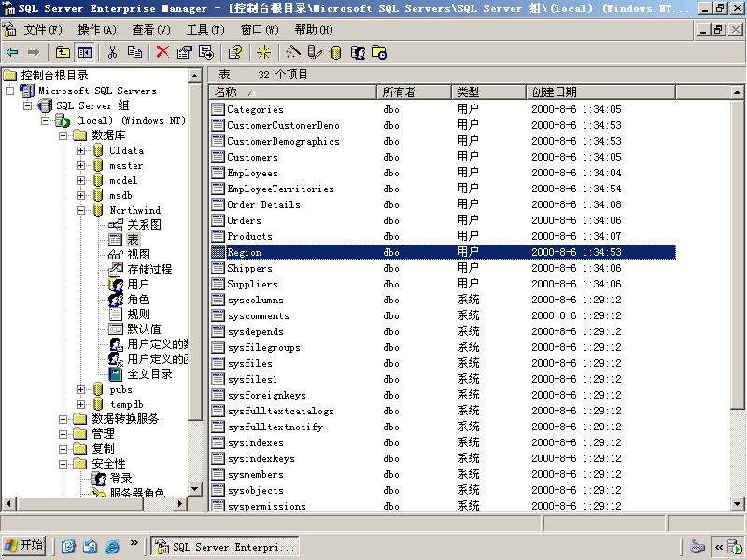Click the Copy toolbar icon

click(x=134, y=52)
